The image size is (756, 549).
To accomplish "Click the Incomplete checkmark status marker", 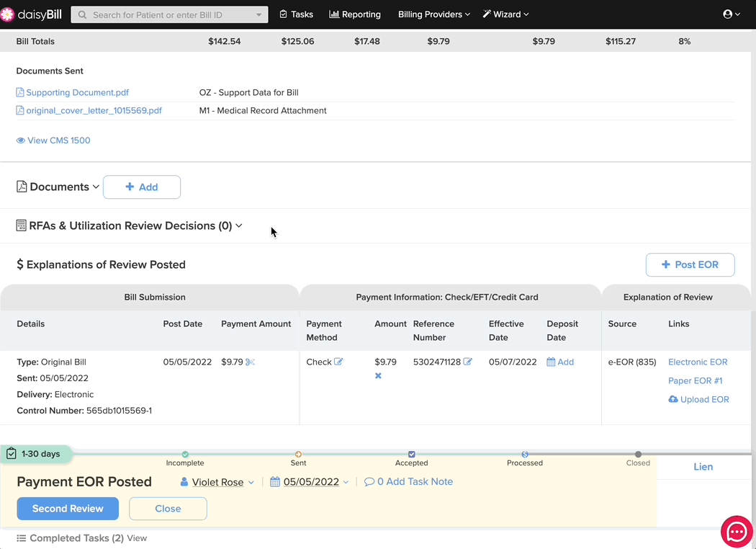I will [185, 454].
